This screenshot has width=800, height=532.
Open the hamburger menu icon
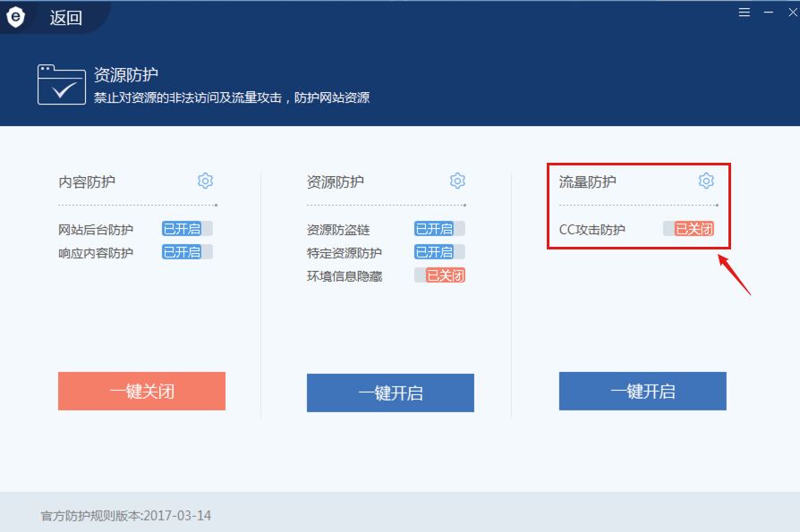(745, 12)
